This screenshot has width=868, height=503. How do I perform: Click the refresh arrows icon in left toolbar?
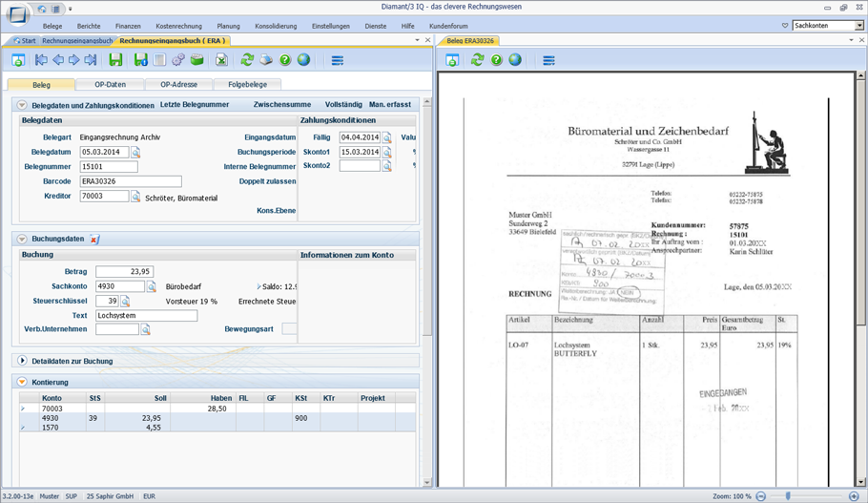point(247,60)
